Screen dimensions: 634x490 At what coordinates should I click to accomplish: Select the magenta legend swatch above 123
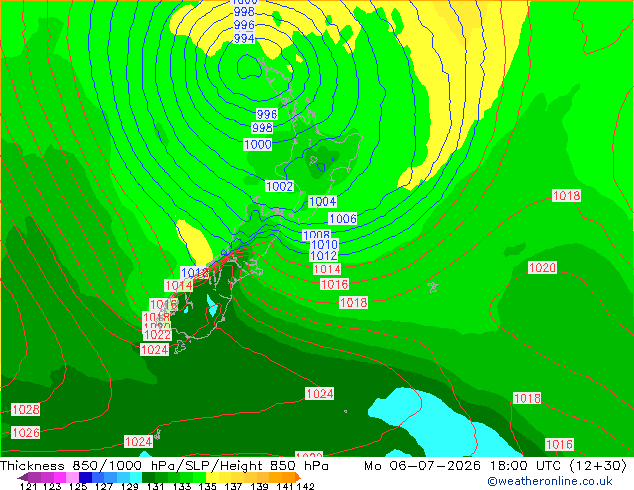pos(60,477)
